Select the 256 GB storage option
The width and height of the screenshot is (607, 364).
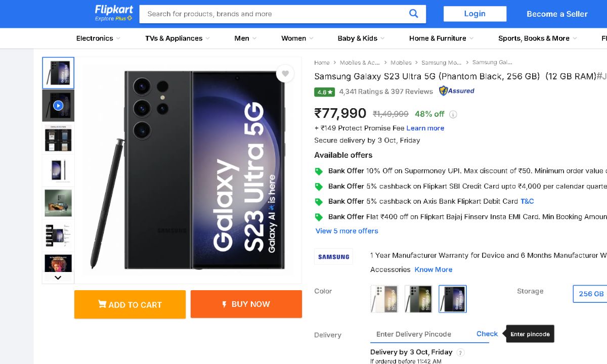click(x=591, y=294)
